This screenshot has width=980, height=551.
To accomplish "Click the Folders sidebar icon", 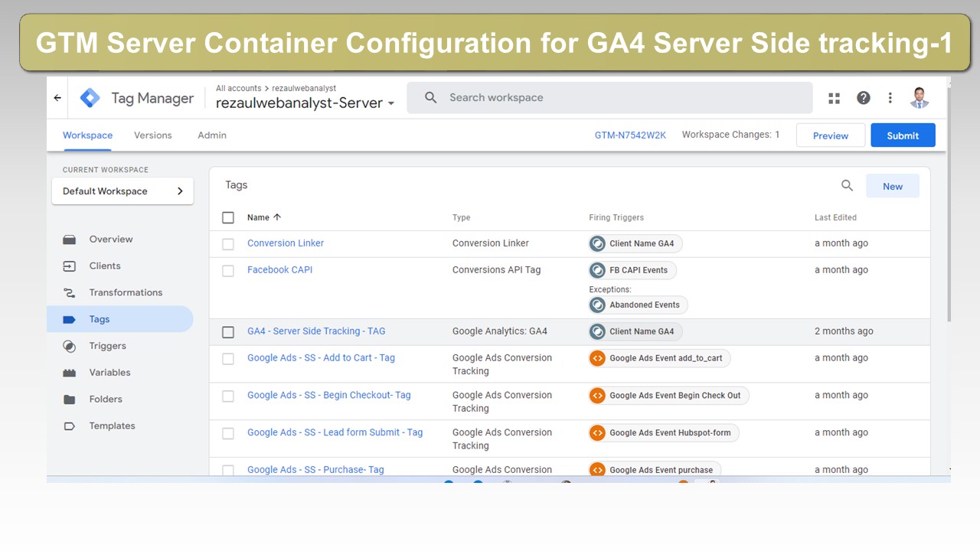I will coord(70,399).
